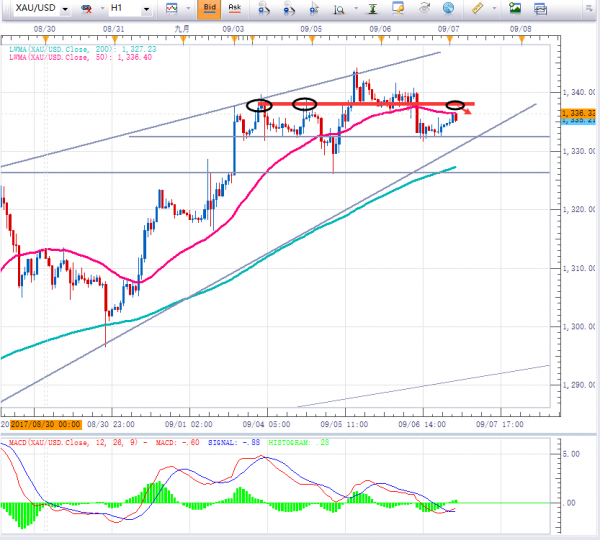
Task: Click the orange marker under 09/08 date
Action: 522,39
